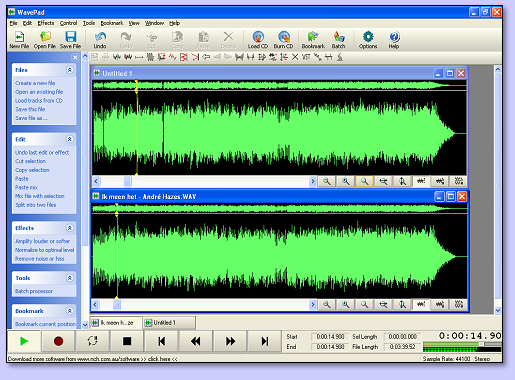Click Open an existing file link

click(39, 92)
